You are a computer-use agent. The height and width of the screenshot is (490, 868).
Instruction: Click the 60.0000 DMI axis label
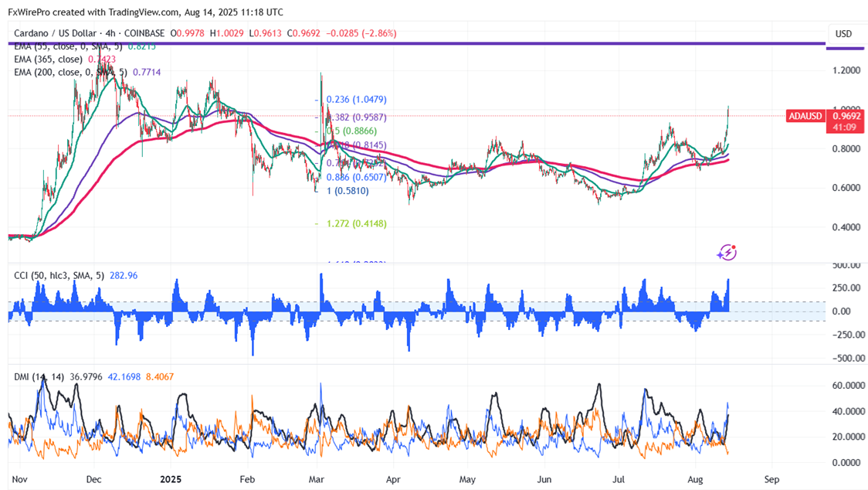[849, 385]
